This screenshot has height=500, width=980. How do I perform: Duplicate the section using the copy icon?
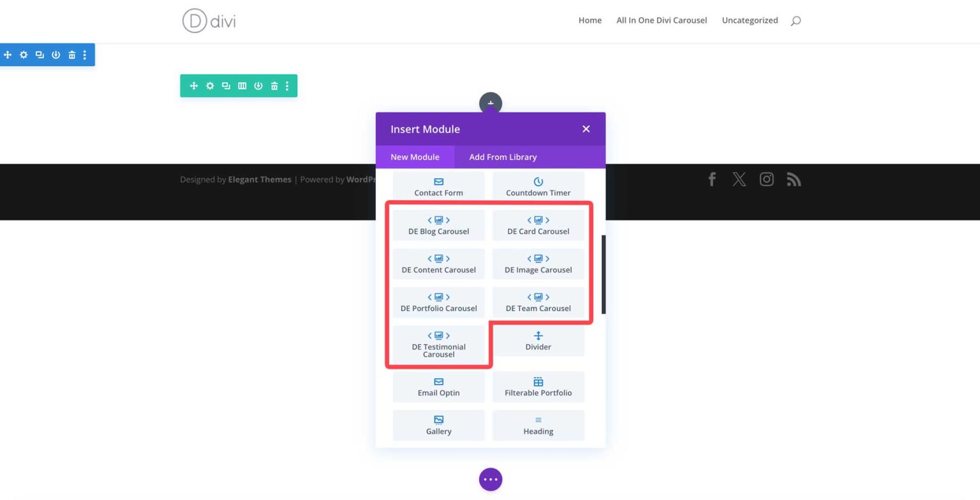click(39, 55)
